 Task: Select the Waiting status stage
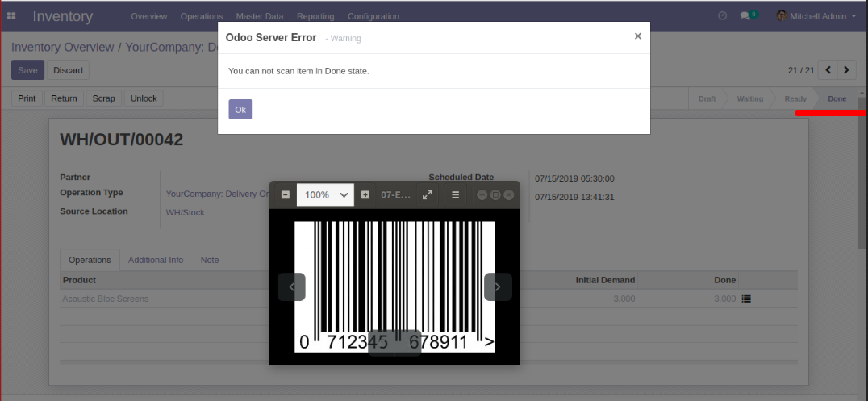pos(750,98)
